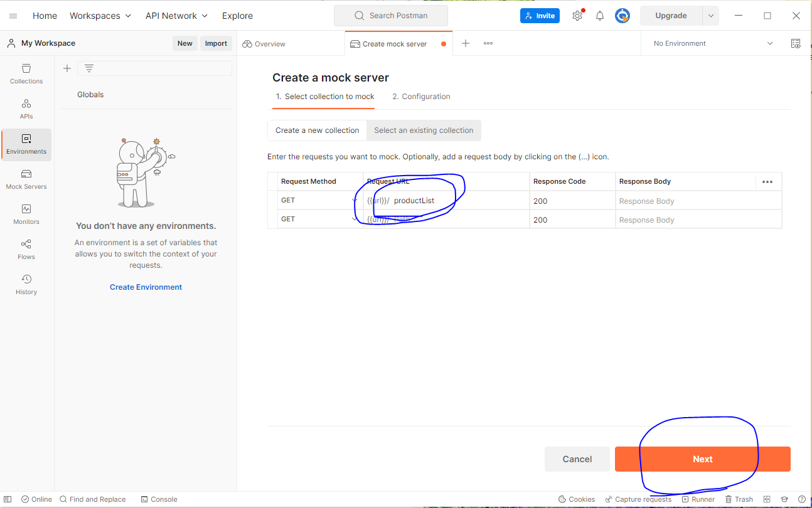Open the Globals entry
Viewport: 812px width, 508px height.
[90, 95]
